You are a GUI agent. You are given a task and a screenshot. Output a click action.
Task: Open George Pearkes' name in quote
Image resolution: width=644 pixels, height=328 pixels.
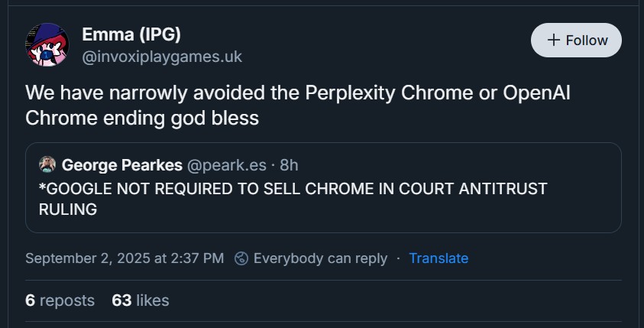(x=121, y=164)
